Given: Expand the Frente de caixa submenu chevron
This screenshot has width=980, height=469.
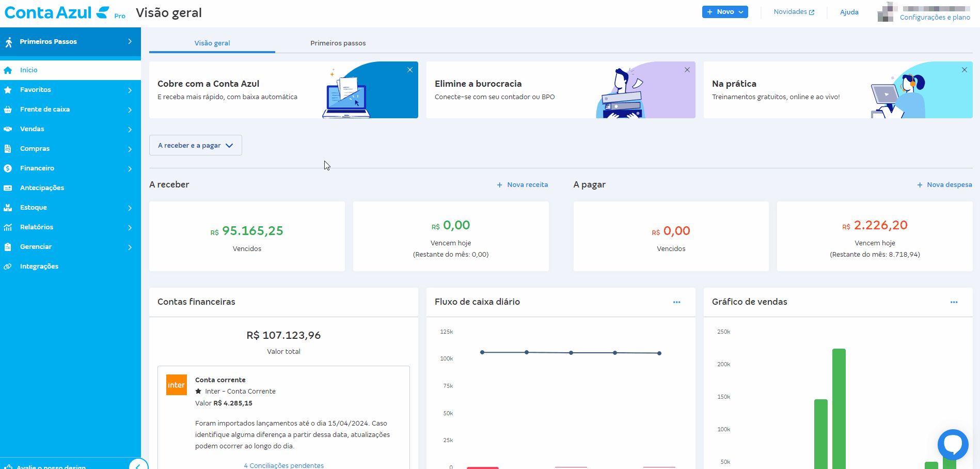Looking at the screenshot, I should [130, 110].
